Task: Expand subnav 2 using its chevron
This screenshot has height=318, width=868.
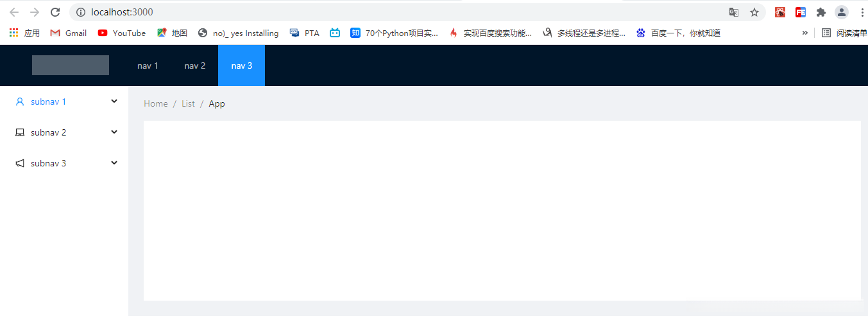Action: [114, 132]
